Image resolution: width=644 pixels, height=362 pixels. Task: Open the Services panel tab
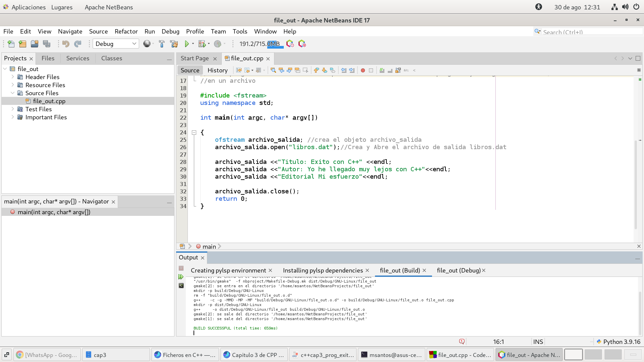[77, 58]
